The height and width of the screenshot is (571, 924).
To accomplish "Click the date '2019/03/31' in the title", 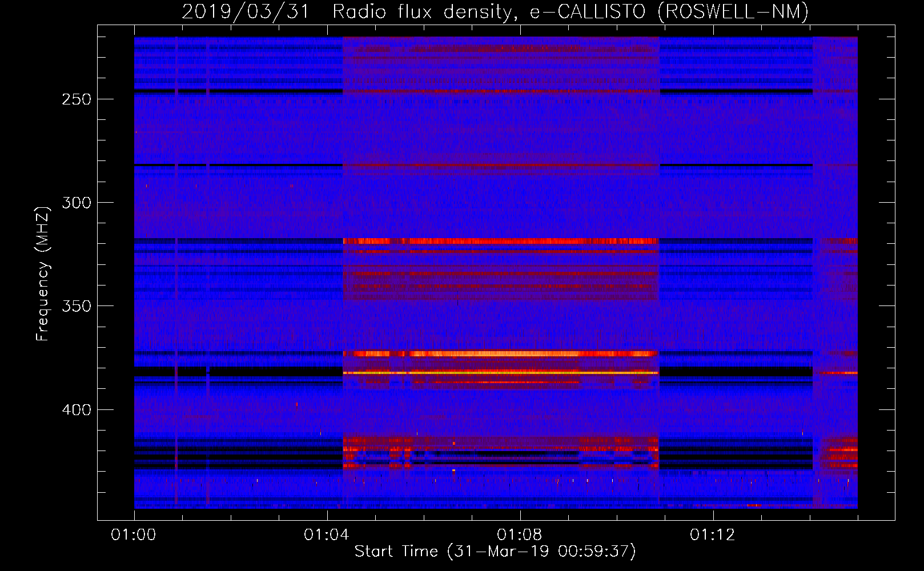I will click(x=246, y=11).
